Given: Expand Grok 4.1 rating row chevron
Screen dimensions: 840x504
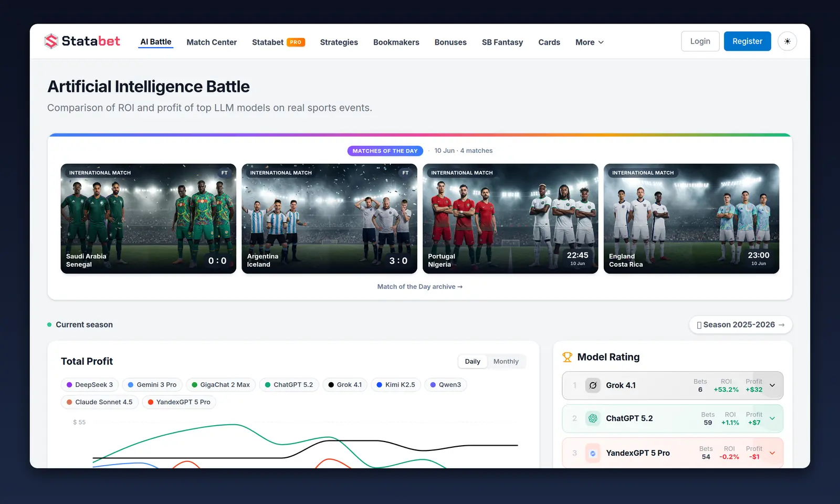Looking at the screenshot, I should tap(772, 385).
